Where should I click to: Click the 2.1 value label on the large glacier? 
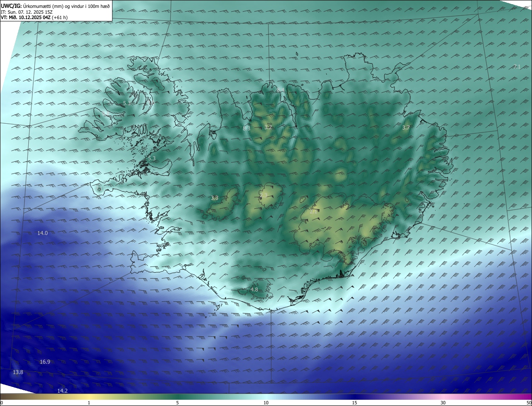(314, 211)
